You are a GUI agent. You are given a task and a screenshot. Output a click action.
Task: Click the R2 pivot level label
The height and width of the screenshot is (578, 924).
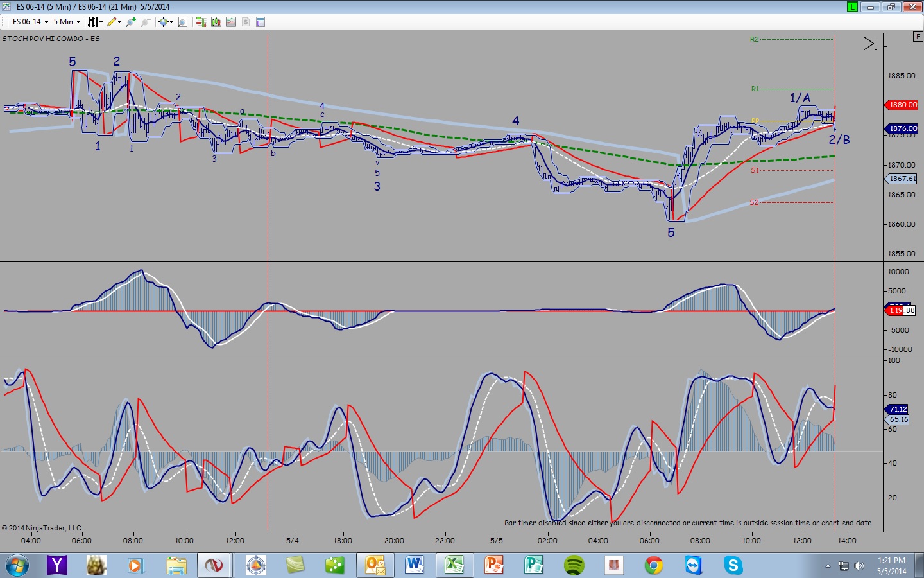click(754, 39)
